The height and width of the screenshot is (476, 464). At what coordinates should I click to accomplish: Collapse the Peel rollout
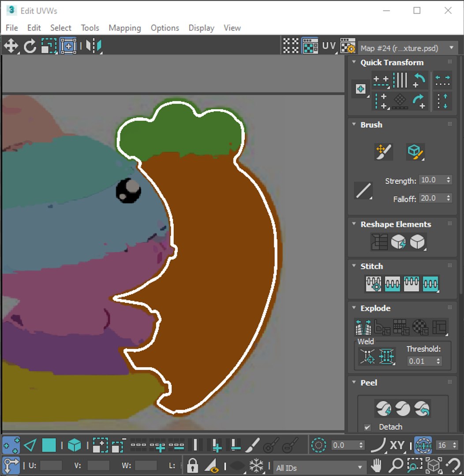(354, 382)
